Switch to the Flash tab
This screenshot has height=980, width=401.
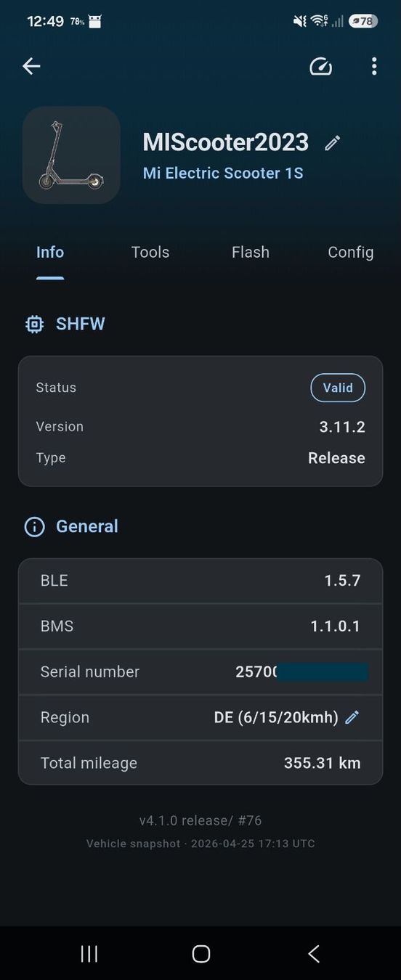point(251,252)
